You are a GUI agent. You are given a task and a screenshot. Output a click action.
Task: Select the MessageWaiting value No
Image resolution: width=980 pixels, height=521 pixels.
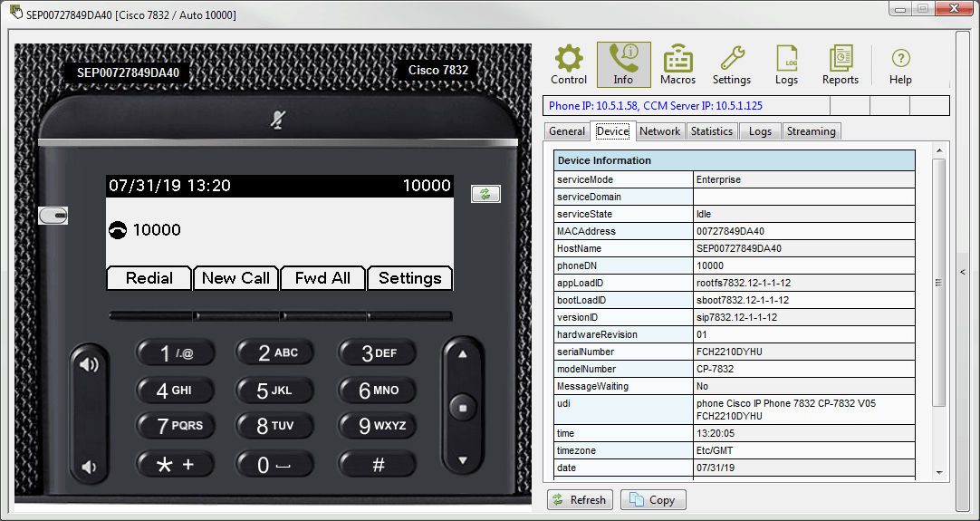coord(803,386)
